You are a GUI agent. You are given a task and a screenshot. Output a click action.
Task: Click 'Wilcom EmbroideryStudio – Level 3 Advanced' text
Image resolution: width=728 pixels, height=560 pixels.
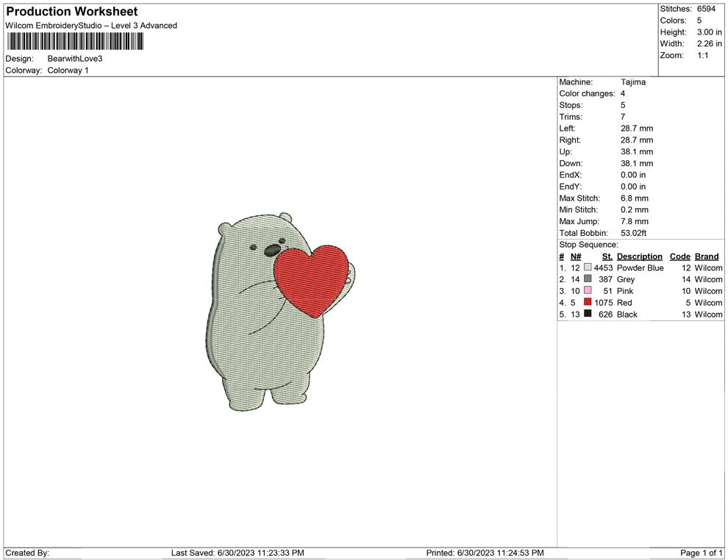tap(91, 26)
